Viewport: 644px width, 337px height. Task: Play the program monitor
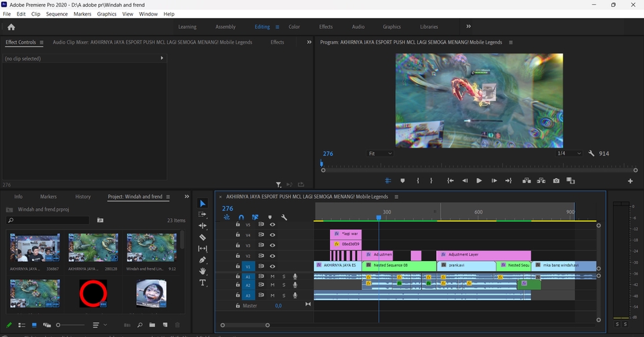tap(479, 181)
